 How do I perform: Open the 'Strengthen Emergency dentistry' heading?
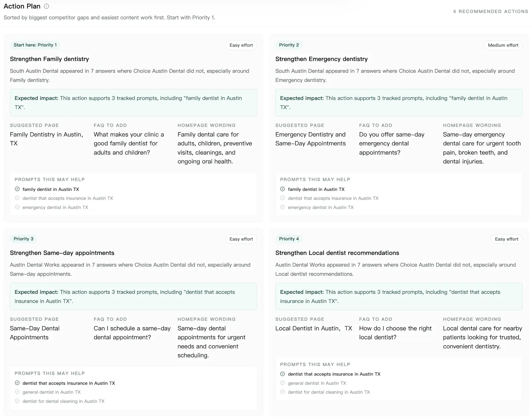[322, 59]
